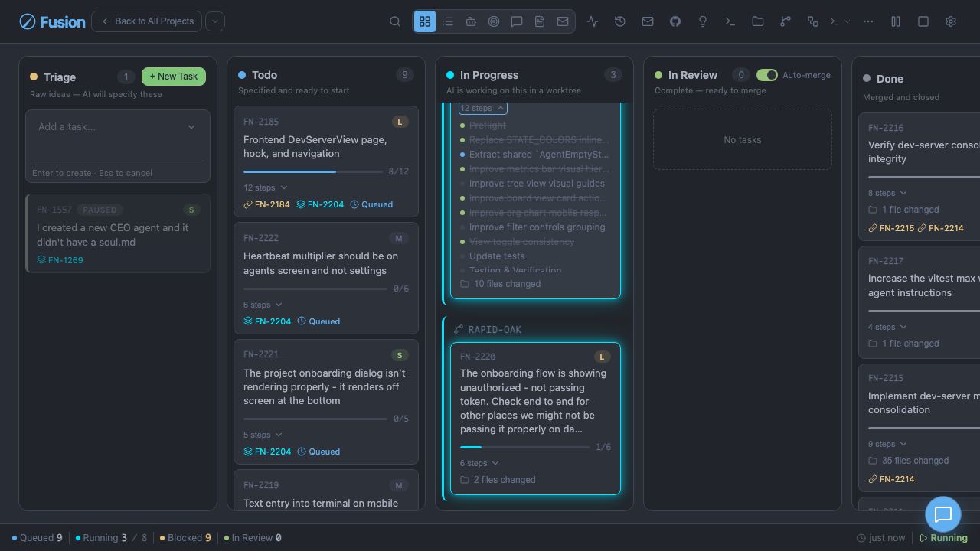This screenshot has width=980, height=551.
Task: Click the pause icon in top toolbar
Action: pyautogui.click(x=896, y=21)
